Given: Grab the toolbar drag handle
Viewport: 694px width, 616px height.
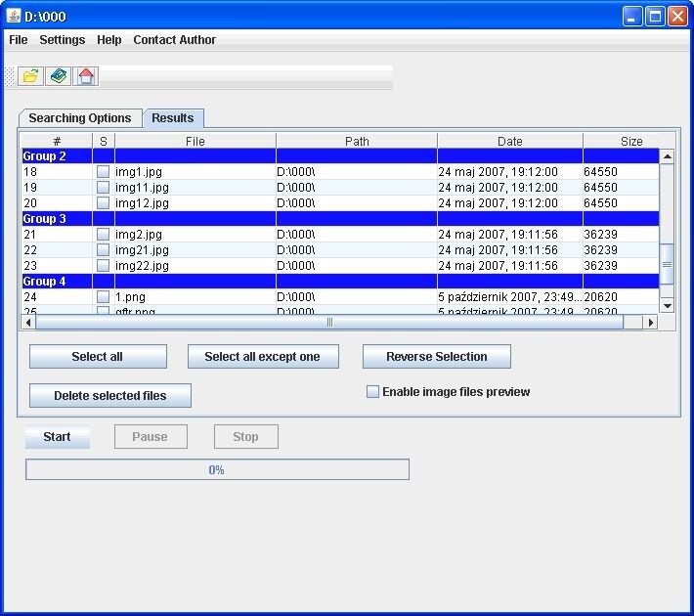Looking at the screenshot, I should point(10,76).
